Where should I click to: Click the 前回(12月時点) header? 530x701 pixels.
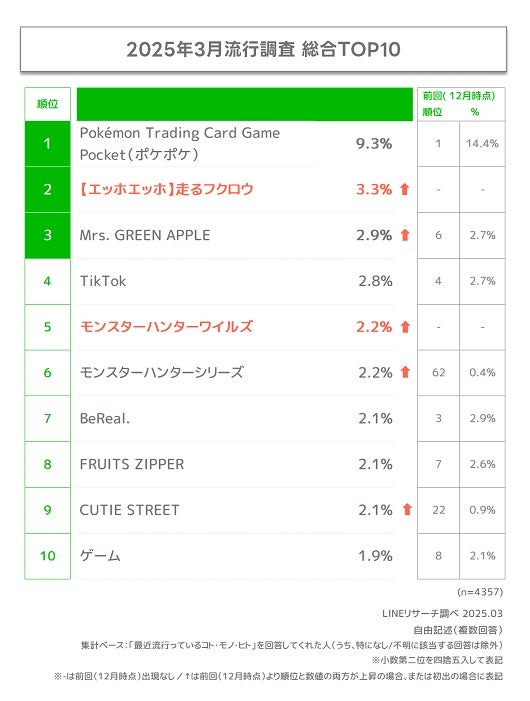[458, 96]
